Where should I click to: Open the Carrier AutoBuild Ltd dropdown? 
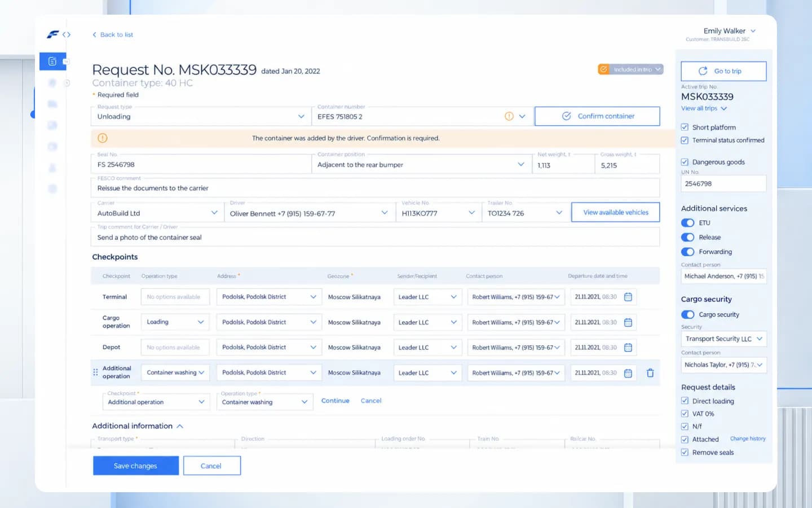coord(157,213)
